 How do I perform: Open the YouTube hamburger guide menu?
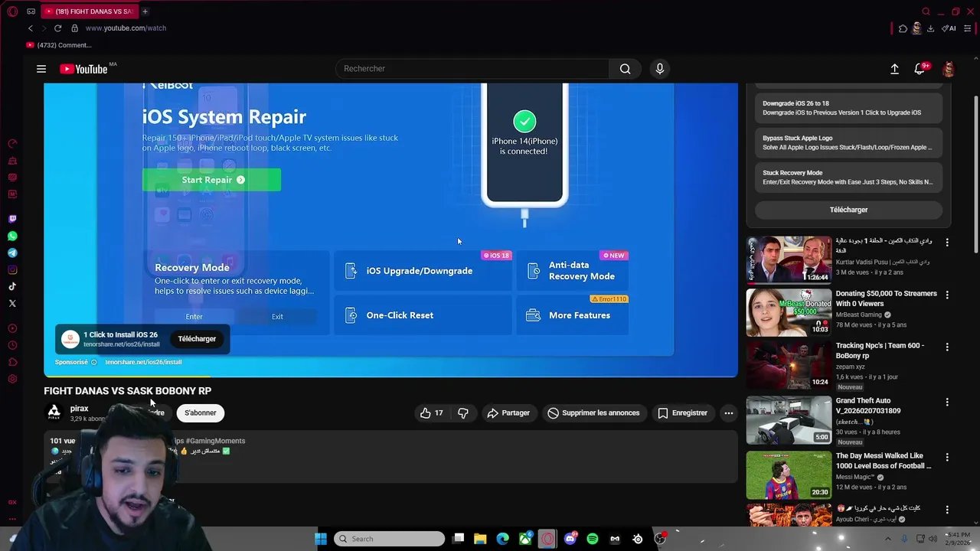(41, 69)
